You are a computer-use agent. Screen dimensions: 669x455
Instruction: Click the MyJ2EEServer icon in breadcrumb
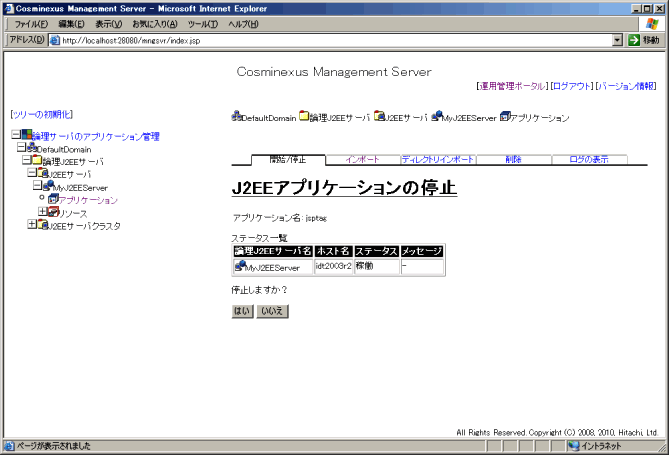pos(436,116)
